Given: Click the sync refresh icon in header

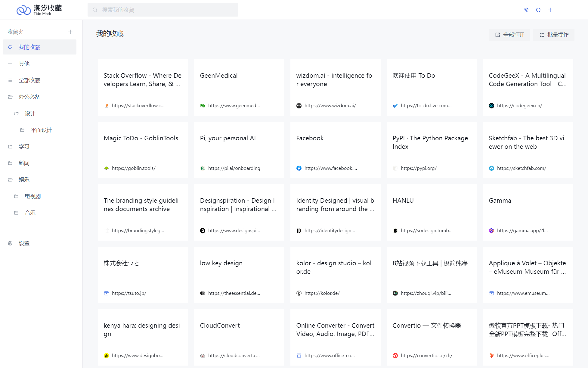Looking at the screenshot, I should point(538,10).
